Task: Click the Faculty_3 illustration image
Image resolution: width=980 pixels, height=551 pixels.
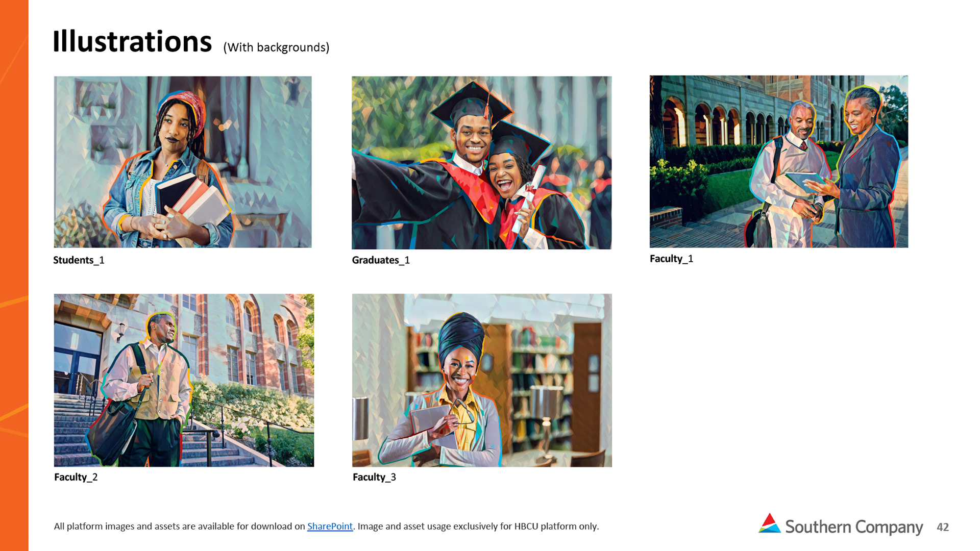Action: 481,380
